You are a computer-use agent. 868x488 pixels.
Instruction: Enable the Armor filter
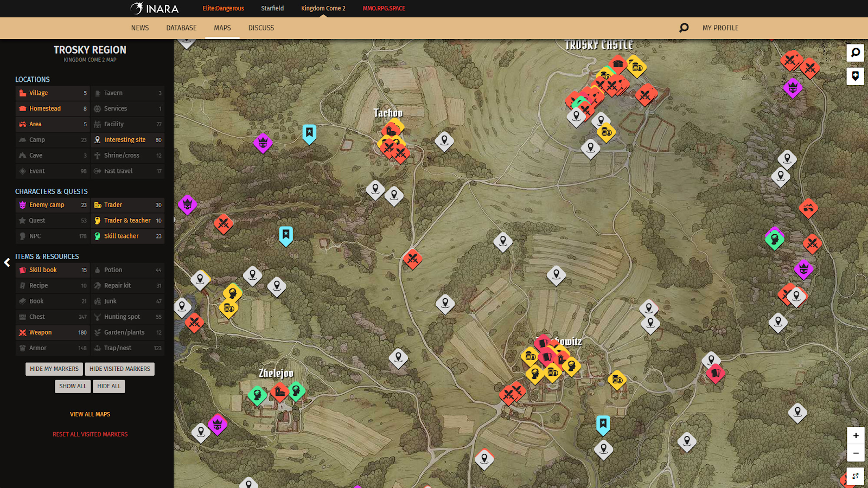click(53, 348)
